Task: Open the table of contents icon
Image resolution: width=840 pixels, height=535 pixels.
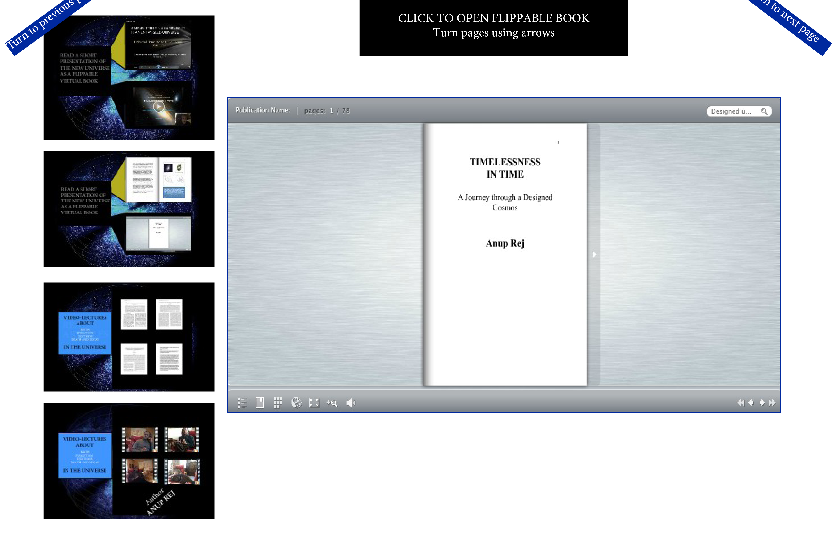Action: (x=242, y=403)
